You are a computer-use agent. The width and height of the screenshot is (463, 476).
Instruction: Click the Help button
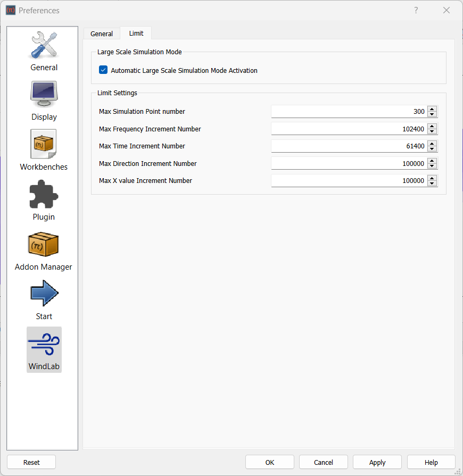point(431,462)
